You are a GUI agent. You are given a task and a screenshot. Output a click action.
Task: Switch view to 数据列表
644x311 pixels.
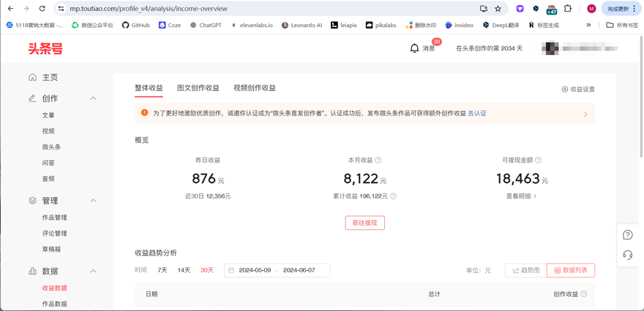coord(570,271)
